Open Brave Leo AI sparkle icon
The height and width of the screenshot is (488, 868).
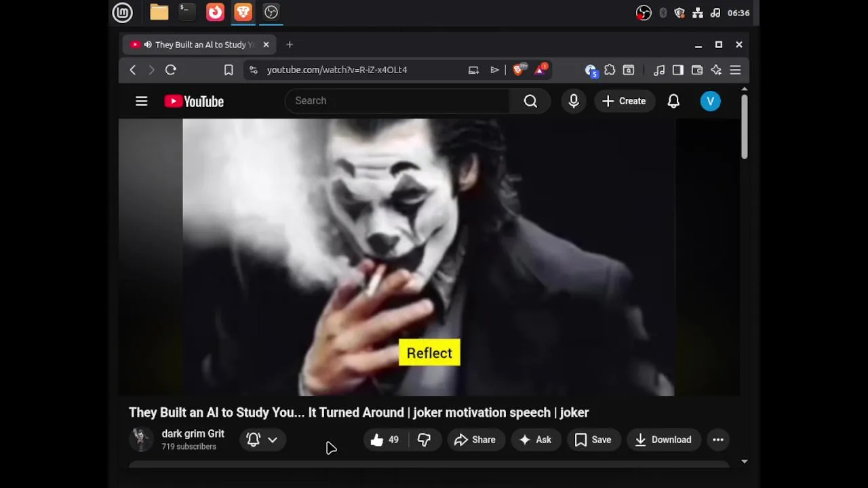pos(716,70)
